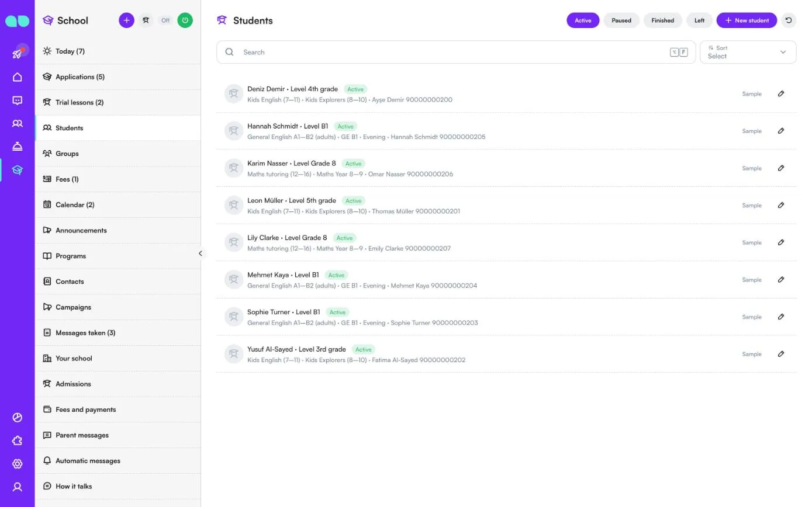Open Parent messages in sidebar
Viewport: 812px width, 507px height.
pyautogui.click(x=118, y=435)
